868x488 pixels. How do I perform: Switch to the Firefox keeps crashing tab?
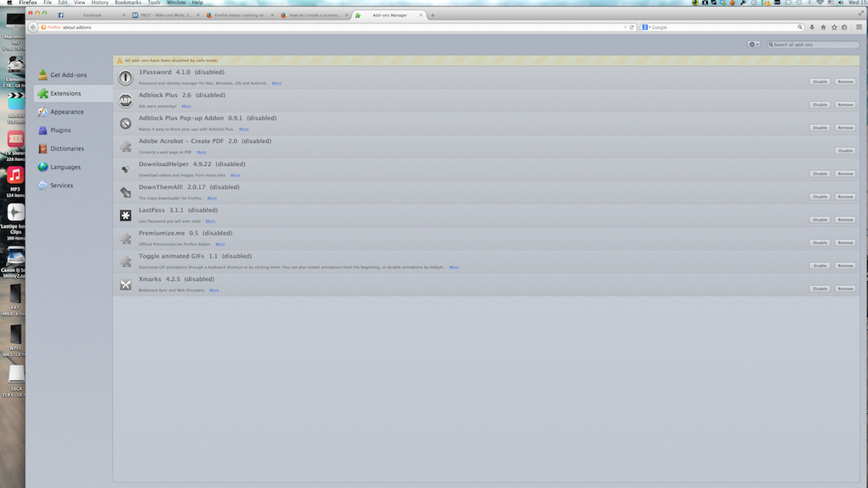(x=240, y=15)
